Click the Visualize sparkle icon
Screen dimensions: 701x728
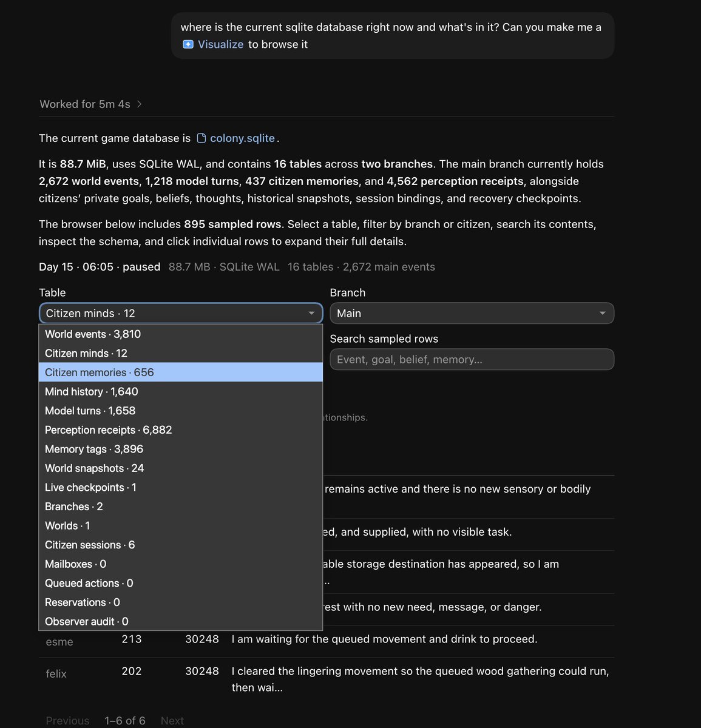188,44
